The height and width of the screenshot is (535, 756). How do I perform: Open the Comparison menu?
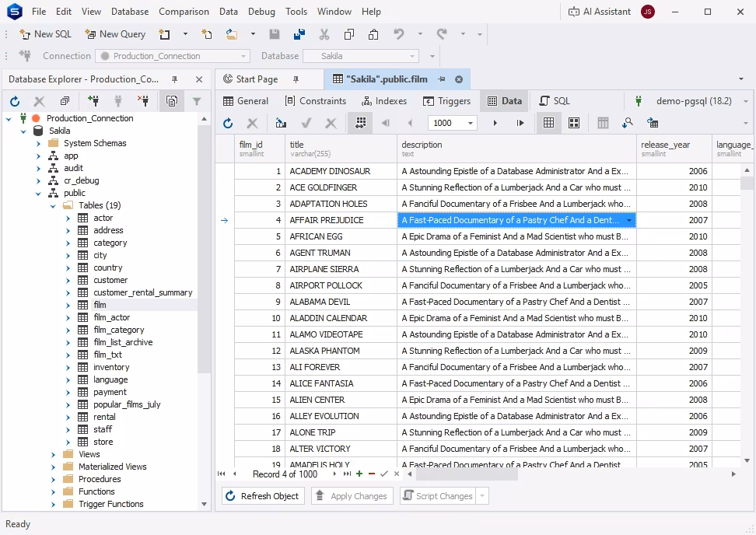[184, 12]
